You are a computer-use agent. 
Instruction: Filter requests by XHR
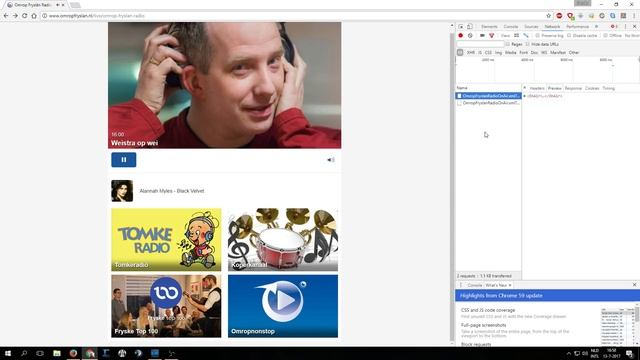tap(471, 52)
